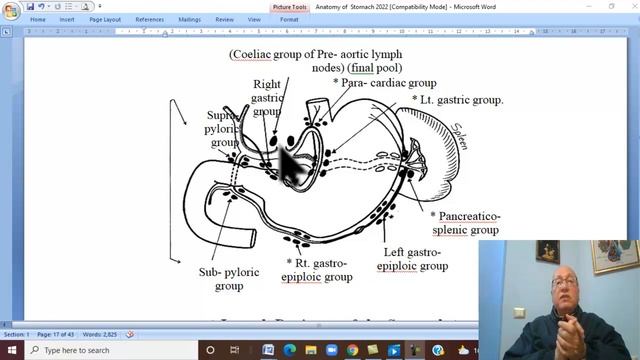Image resolution: width=640 pixels, height=360 pixels.
Task: Undo the last action
Action: pos(41,7)
